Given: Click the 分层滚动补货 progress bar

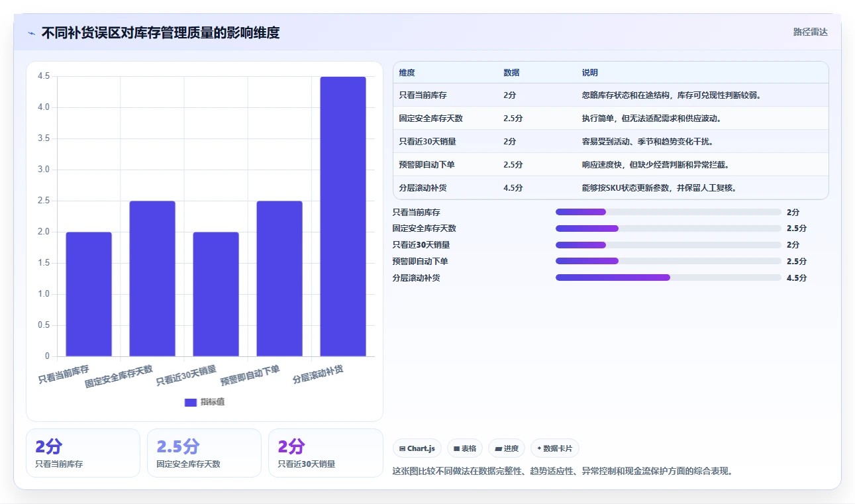Looking at the screenshot, I should pyautogui.click(x=668, y=278).
